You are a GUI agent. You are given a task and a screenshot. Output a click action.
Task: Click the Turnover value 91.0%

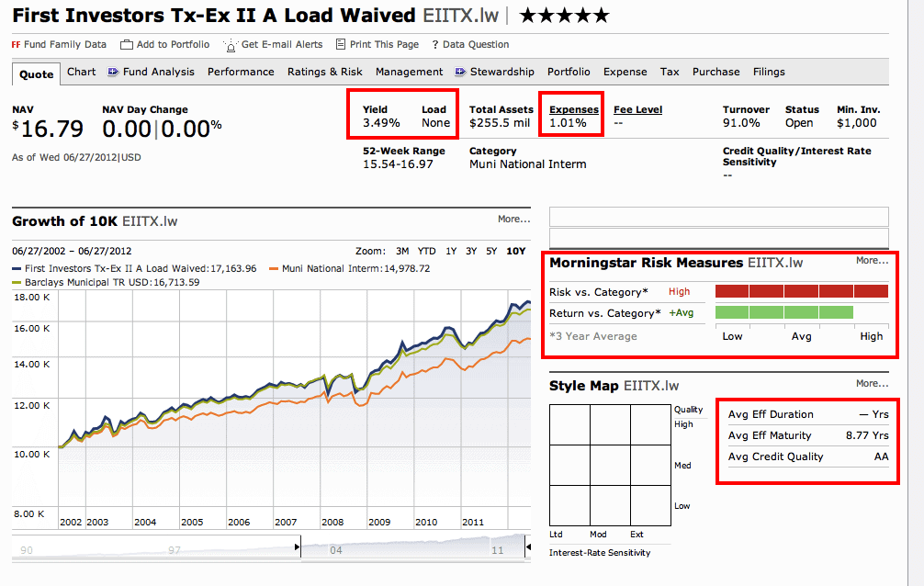pyautogui.click(x=741, y=123)
